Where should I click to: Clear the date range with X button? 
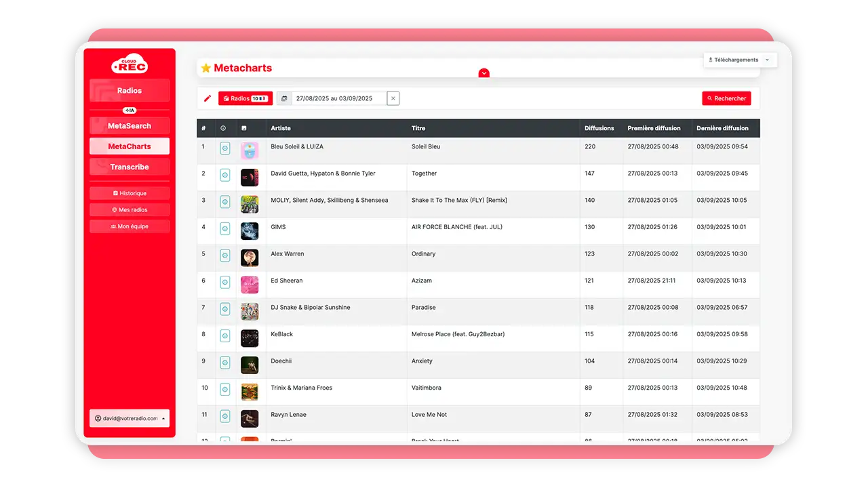tap(393, 98)
